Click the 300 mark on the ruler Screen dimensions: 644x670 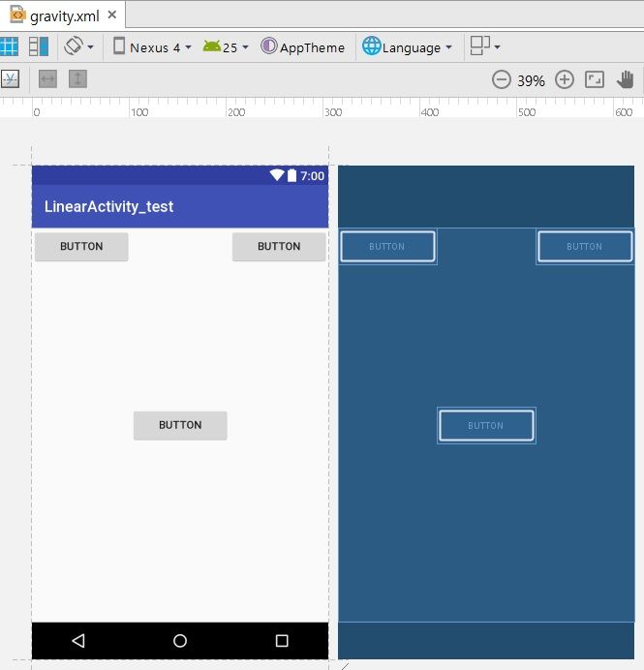[332, 112]
